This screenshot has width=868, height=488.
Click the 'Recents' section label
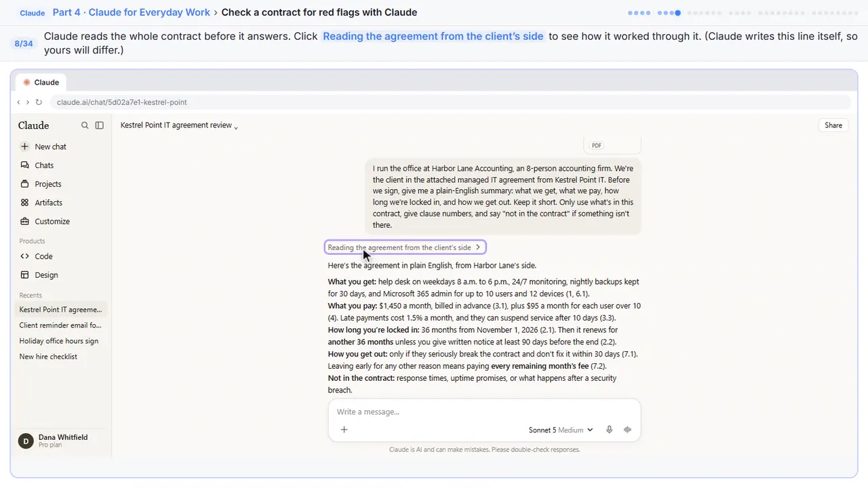click(x=31, y=296)
